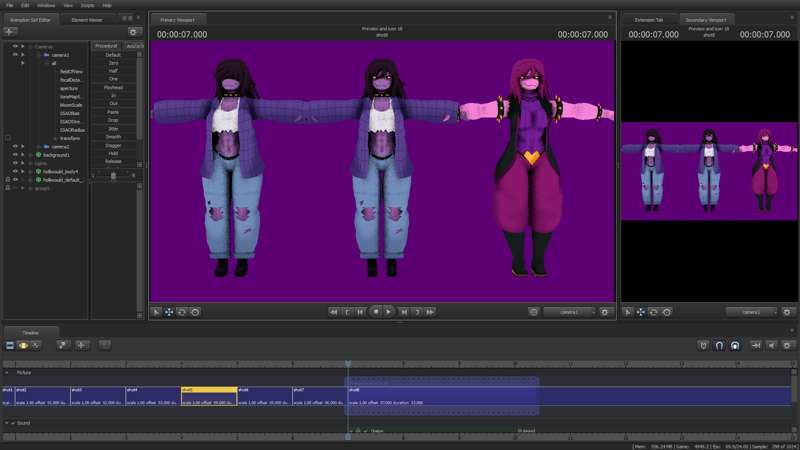Open camera dropdown in secondary viewport
Viewport: 800px width, 450px height.
(x=751, y=312)
